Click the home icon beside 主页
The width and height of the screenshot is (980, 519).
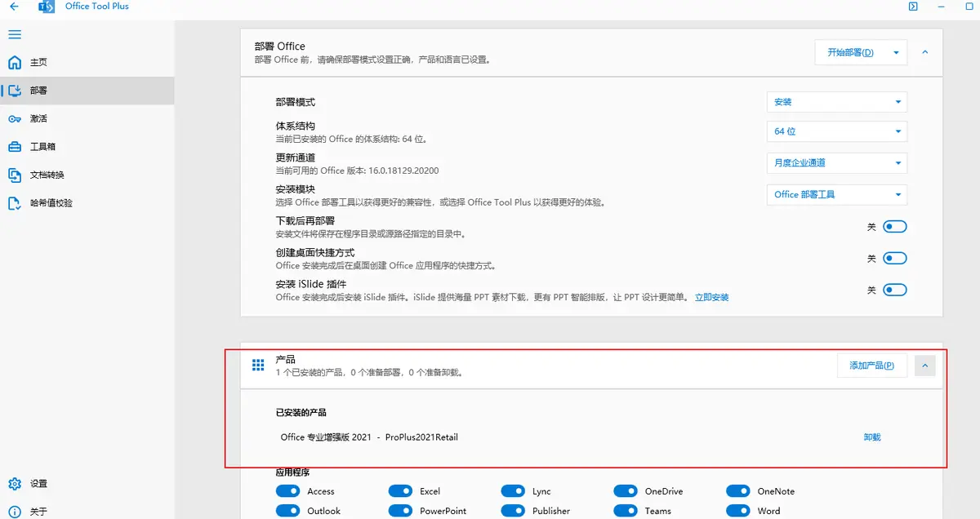(15, 63)
